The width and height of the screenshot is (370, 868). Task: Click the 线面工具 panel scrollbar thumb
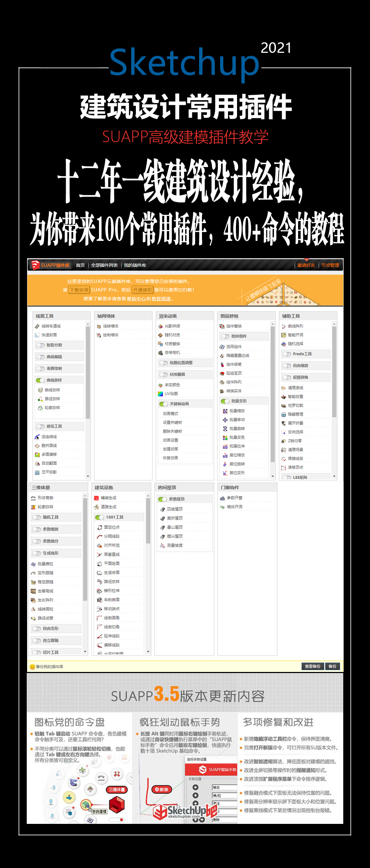[x=88, y=373]
